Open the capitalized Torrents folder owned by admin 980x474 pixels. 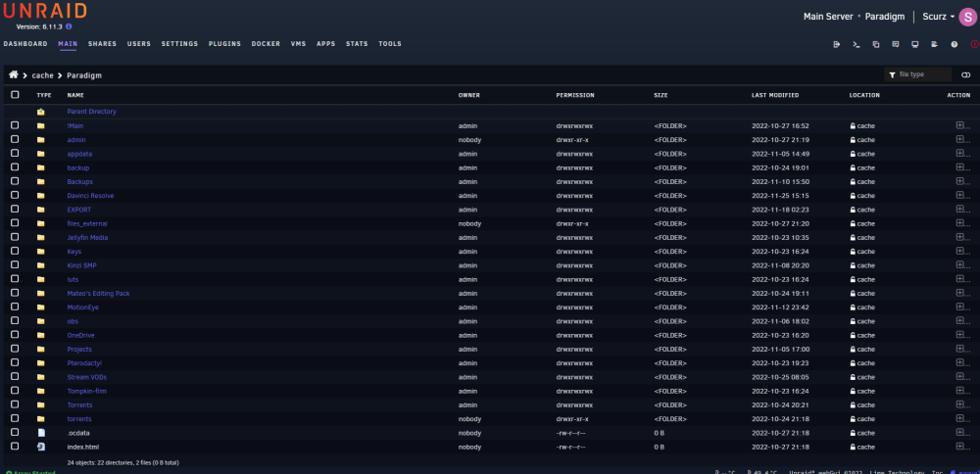coord(80,405)
